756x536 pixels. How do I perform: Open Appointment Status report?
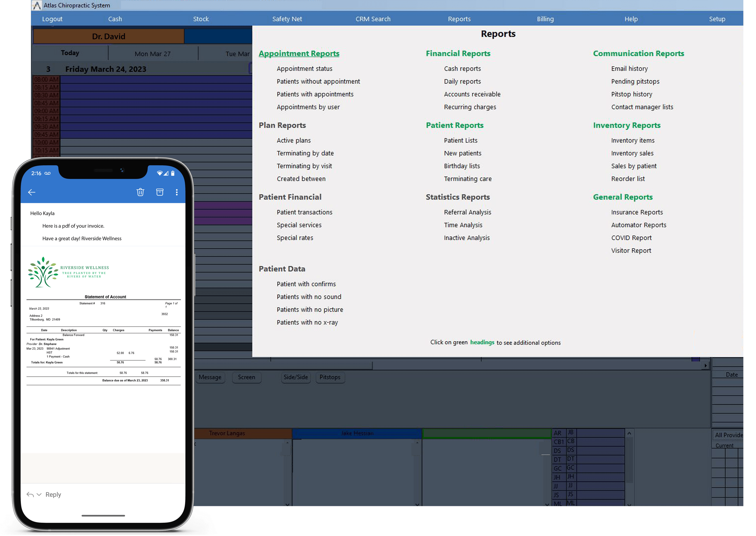click(304, 68)
